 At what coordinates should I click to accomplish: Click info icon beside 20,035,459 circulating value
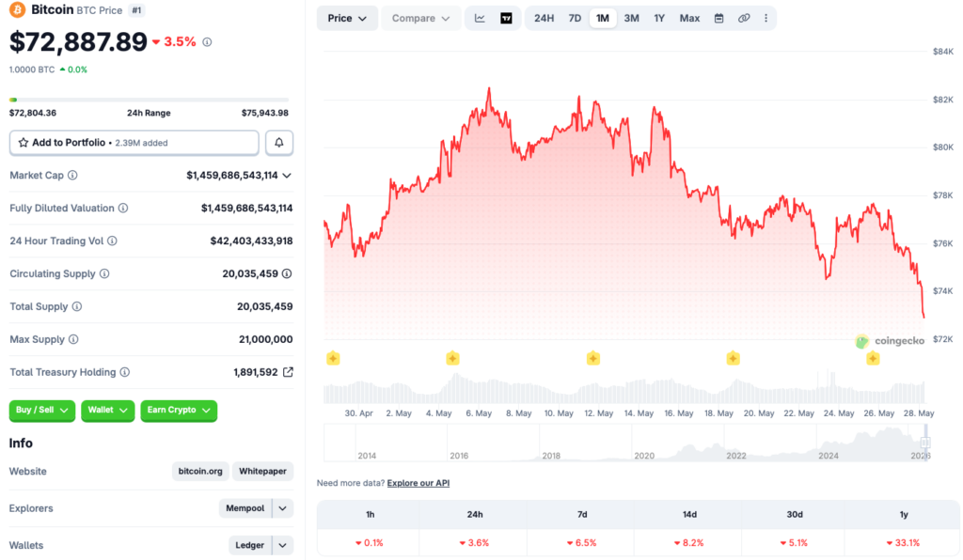tap(287, 273)
